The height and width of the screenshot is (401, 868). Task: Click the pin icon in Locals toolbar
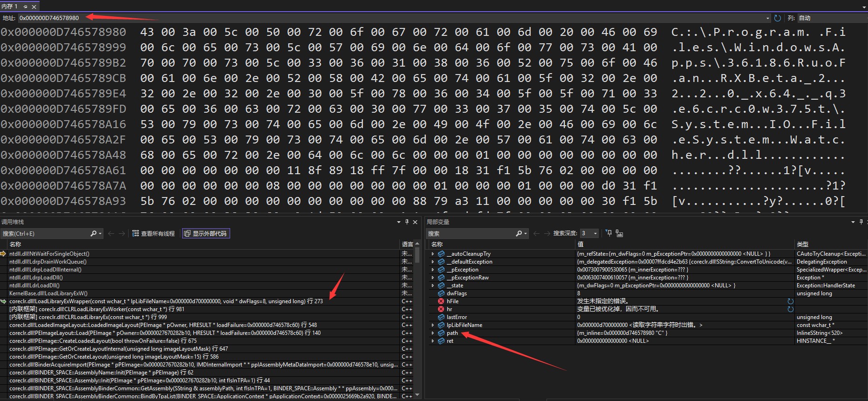(608, 233)
